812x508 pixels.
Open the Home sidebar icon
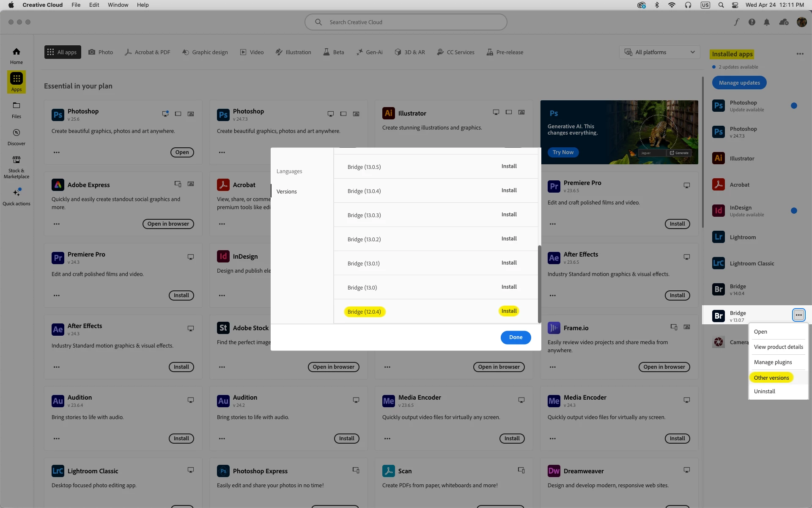[x=16, y=55]
